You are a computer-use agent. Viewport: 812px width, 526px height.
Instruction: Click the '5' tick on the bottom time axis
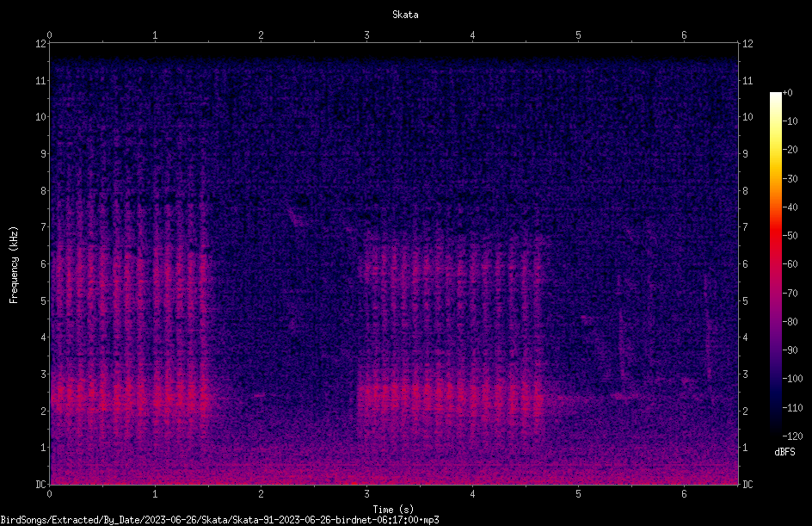tap(578, 494)
